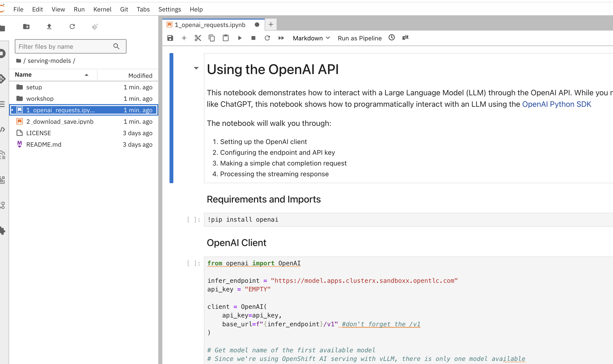Open the Git sidebar panel
This screenshot has width=613, height=364.
(2, 79)
